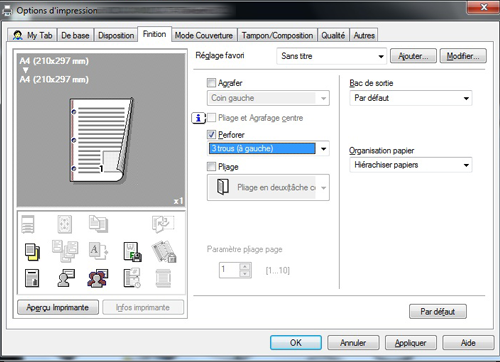Click the Paramètre pliage page label

[x=245, y=249]
